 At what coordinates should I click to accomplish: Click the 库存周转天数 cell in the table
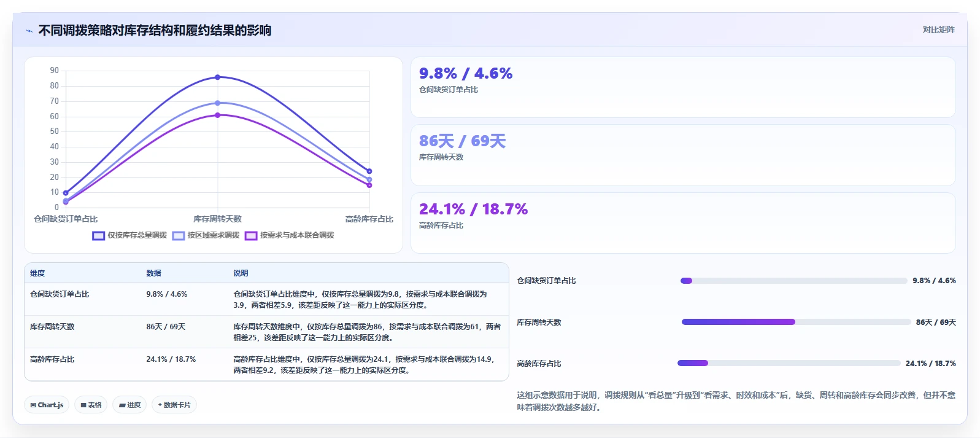point(52,327)
